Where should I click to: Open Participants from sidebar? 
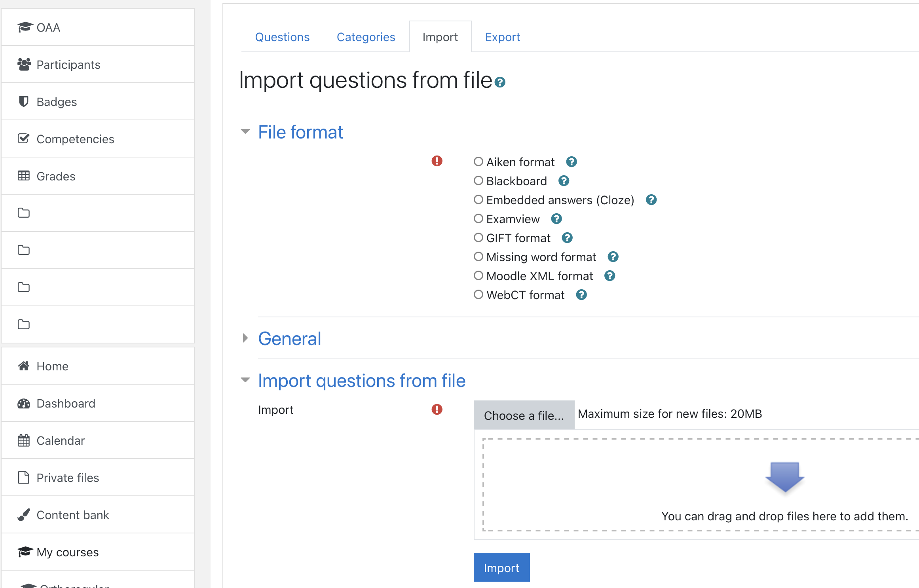point(68,64)
